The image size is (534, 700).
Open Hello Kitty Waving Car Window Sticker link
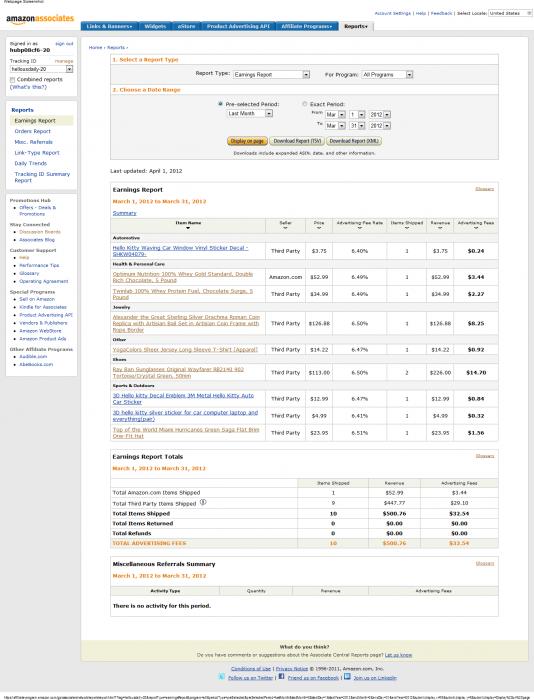[x=180, y=250]
